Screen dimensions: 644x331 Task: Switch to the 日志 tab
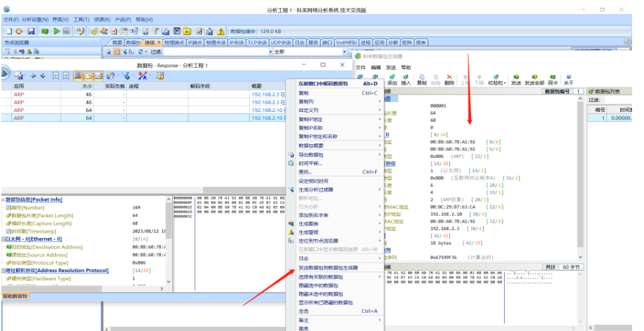pos(300,42)
